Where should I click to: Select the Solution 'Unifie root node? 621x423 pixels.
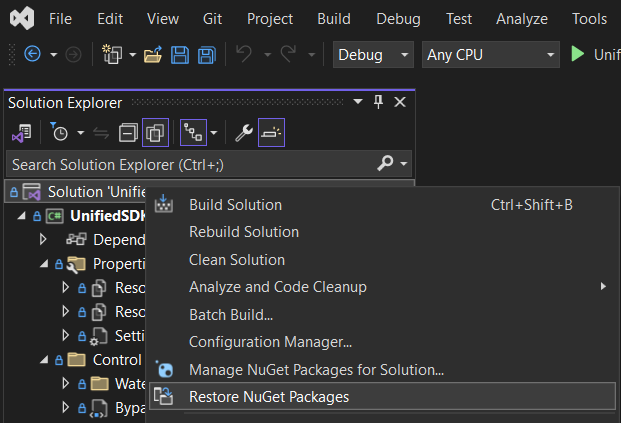tap(76, 192)
